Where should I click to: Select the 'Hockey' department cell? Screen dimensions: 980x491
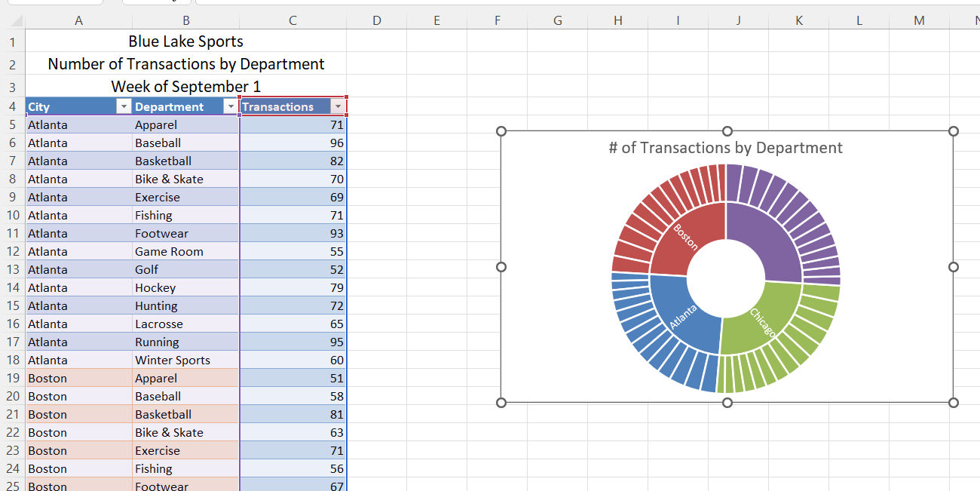click(185, 288)
